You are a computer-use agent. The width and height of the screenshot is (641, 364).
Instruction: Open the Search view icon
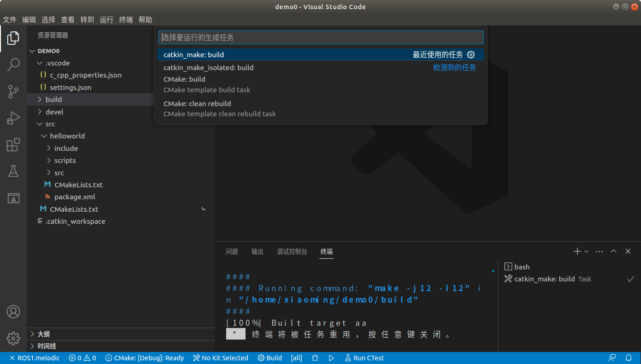tap(13, 65)
